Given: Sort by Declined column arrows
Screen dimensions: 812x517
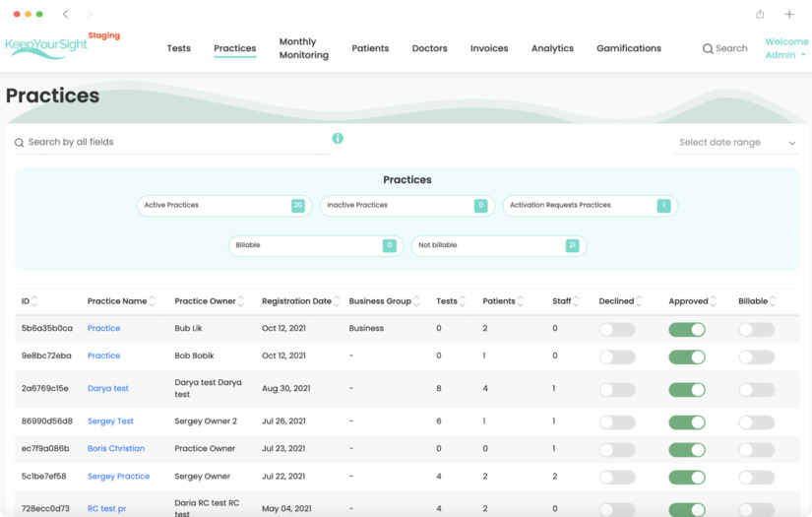Looking at the screenshot, I should click(x=639, y=301).
